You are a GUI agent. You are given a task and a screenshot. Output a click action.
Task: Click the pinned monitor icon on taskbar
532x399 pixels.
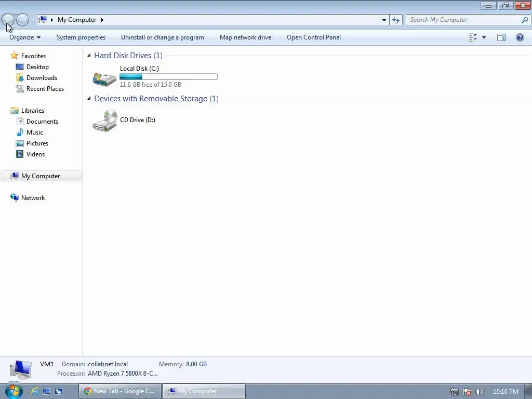pyautogui.click(x=46, y=391)
